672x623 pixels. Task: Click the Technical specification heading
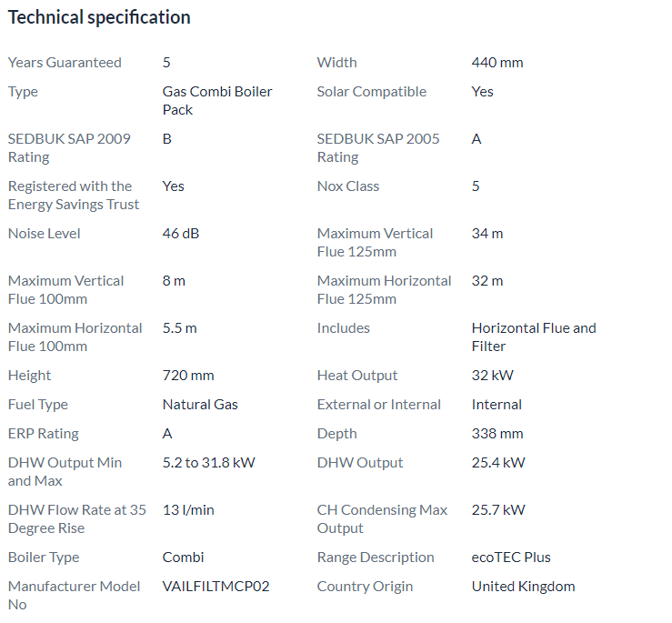coord(99,17)
